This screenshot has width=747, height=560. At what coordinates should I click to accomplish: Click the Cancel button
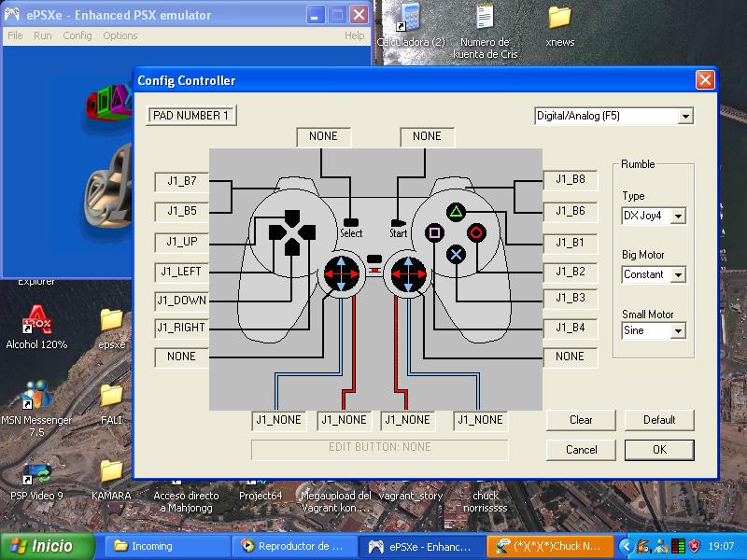click(x=581, y=450)
